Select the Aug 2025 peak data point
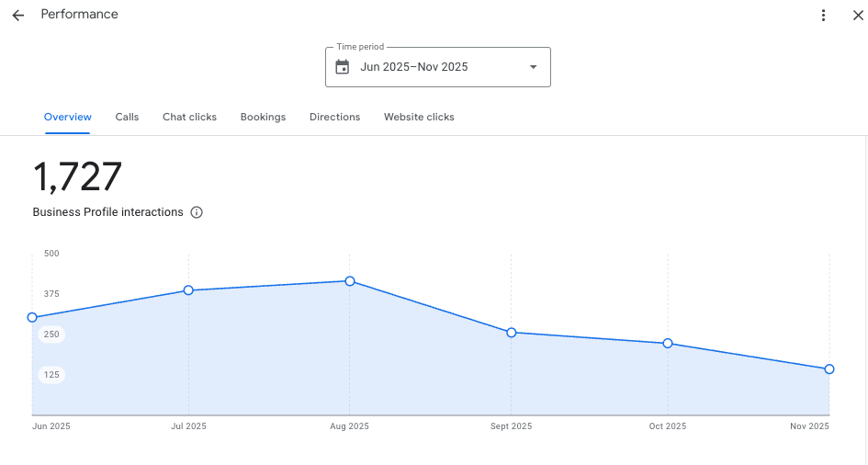 point(350,281)
